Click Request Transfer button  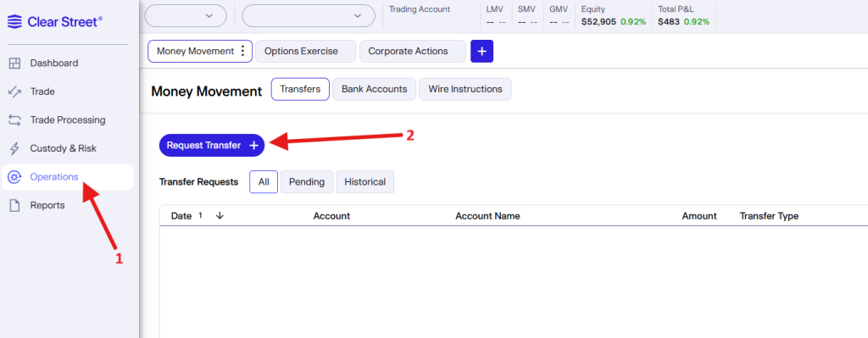point(212,146)
